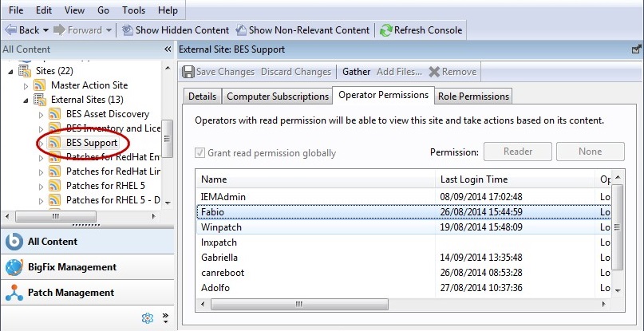Open the All Content domain
The height and width of the screenshot is (331, 644).
pos(87,242)
